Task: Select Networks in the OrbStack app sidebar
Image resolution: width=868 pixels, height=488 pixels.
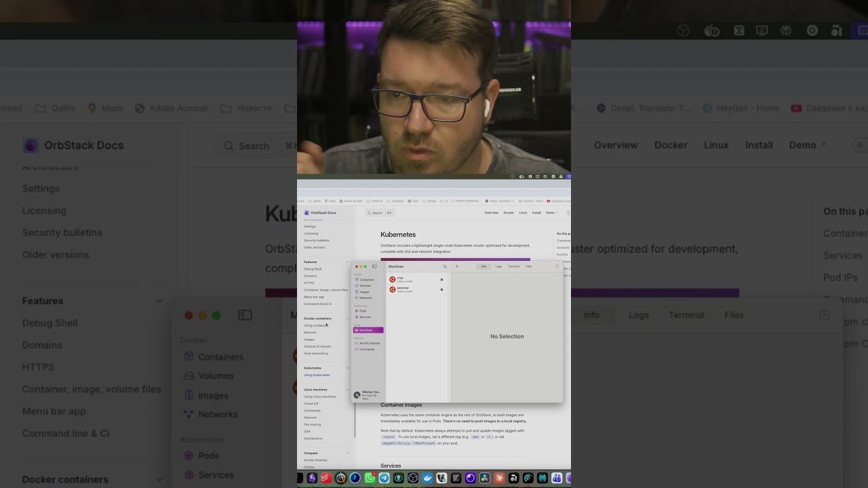Action: pos(366,298)
